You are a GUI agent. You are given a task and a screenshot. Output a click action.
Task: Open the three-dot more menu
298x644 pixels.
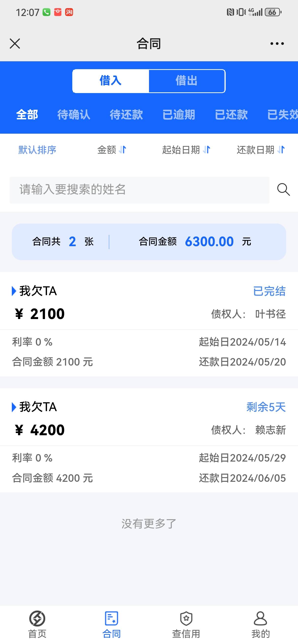point(277,44)
